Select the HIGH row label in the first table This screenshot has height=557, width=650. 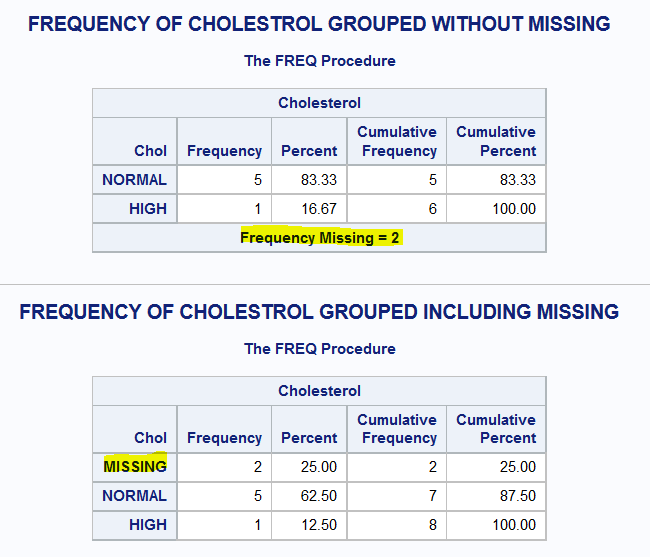(147, 209)
